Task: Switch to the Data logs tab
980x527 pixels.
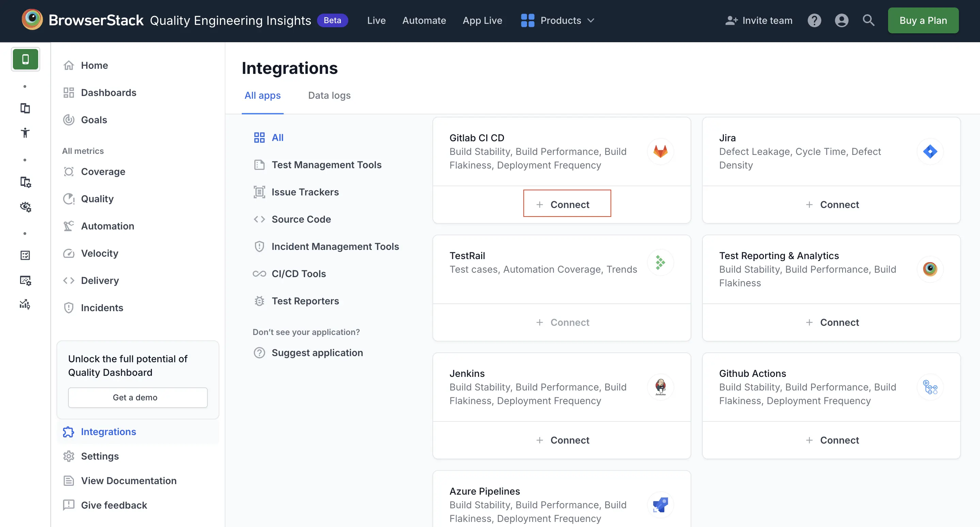Action: pos(329,95)
